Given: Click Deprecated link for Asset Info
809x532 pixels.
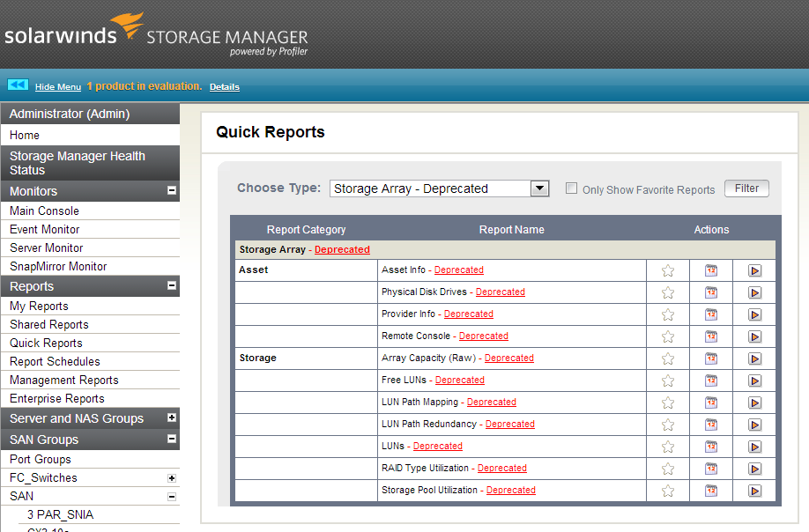Looking at the screenshot, I should [458, 270].
